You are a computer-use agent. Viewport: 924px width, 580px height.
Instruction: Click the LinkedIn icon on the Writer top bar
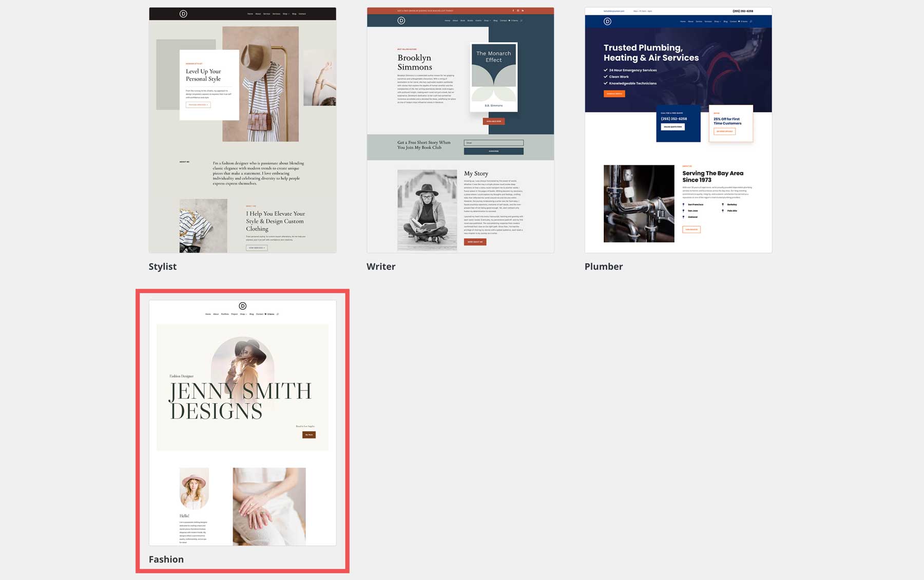click(x=523, y=10)
